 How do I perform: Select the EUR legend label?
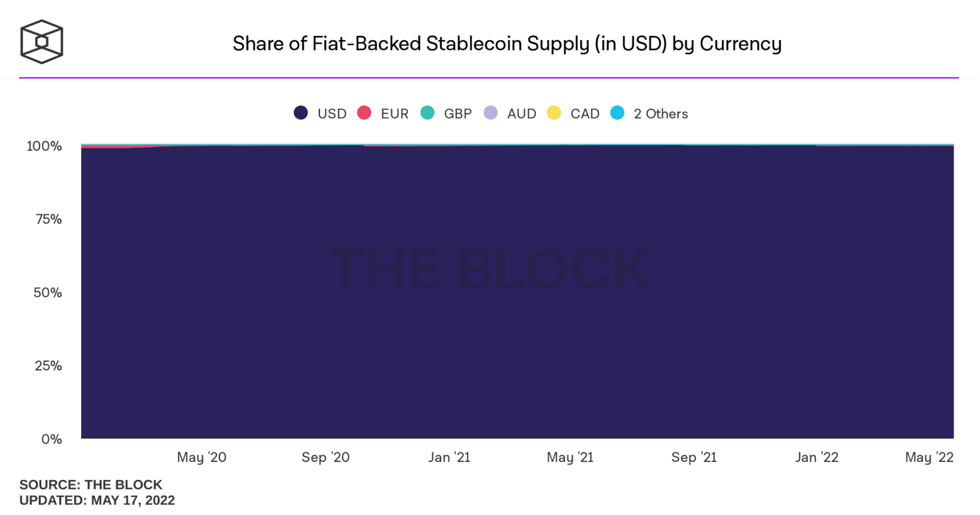(x=395, y=114)
